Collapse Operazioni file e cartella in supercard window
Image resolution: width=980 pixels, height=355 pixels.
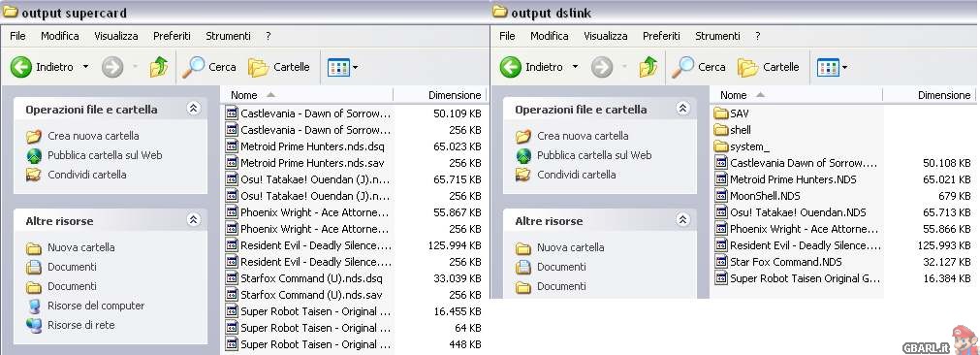tap(193, 109)
